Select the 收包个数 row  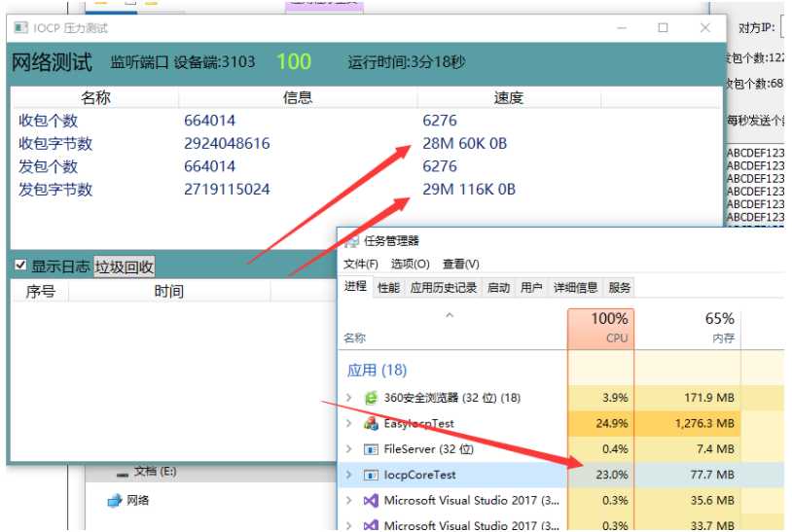[x=367, y=121]
